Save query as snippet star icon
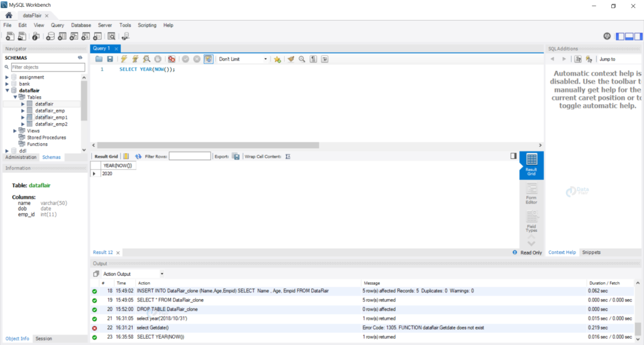The height and width of the screenshot is (345, 644). [x=277, y=59]
